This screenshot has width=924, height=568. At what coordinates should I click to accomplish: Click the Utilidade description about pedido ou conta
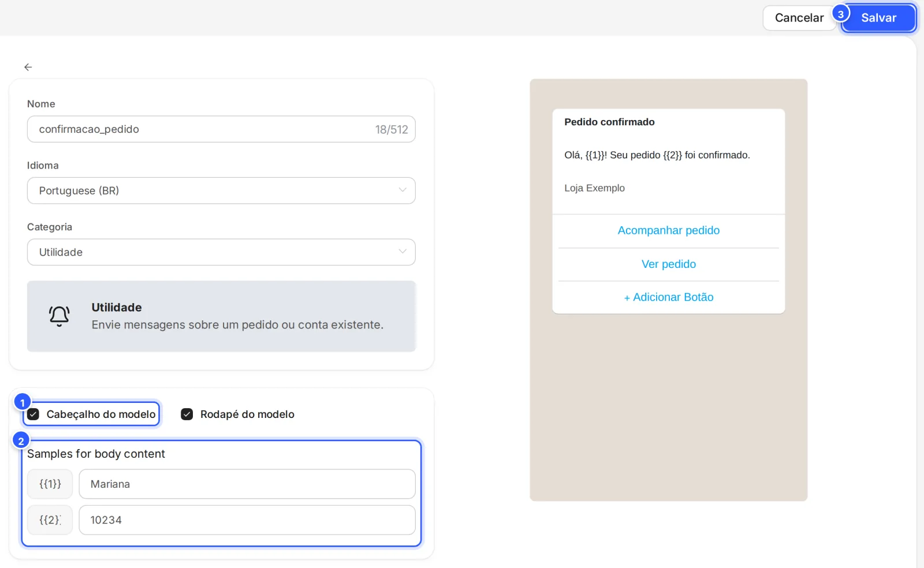(x=237, y=325)
